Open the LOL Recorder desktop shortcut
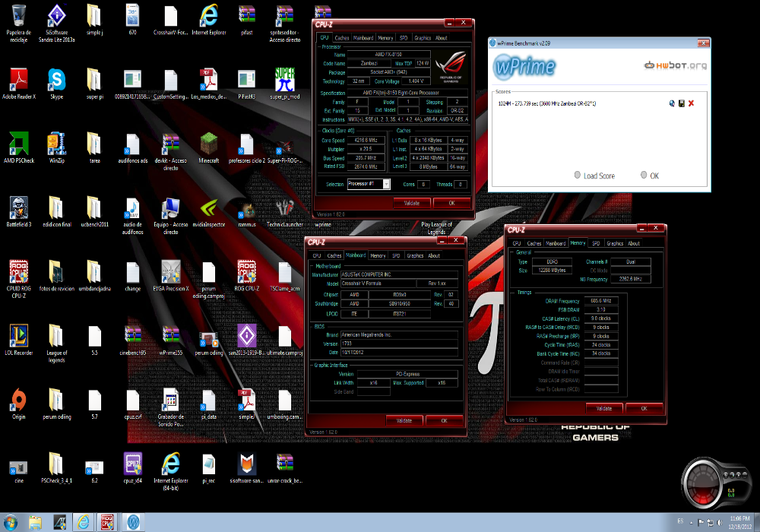Viewport: 760px width, 532px height. click(x=18, y=340)
